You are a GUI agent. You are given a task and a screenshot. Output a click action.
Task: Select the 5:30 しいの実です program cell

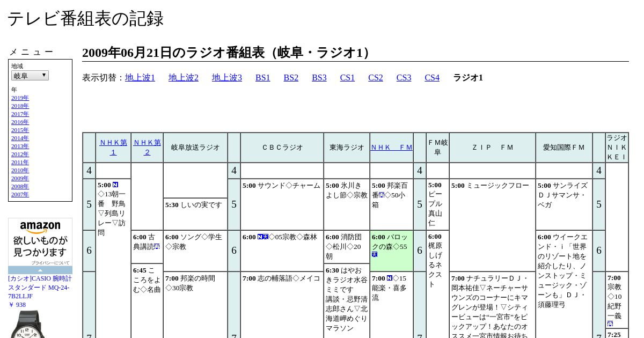(x=195, y=214)
